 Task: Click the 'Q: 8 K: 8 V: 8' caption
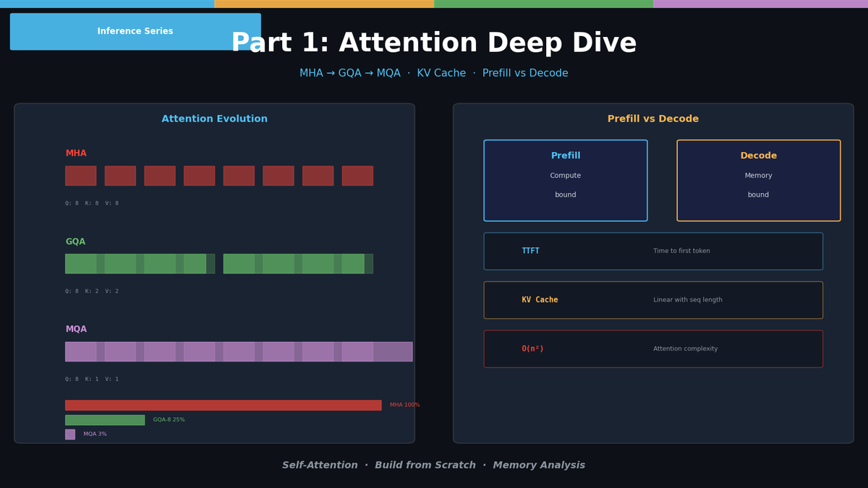(92, 204)
